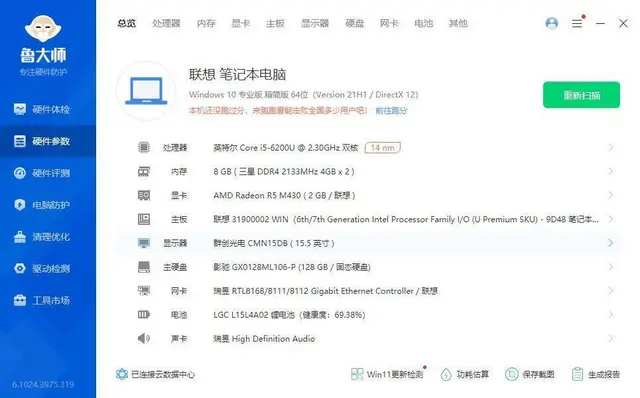This screenshot has width=640, height=398.
Task: Click the 驱动检测 gear icon
Action: 20,269
